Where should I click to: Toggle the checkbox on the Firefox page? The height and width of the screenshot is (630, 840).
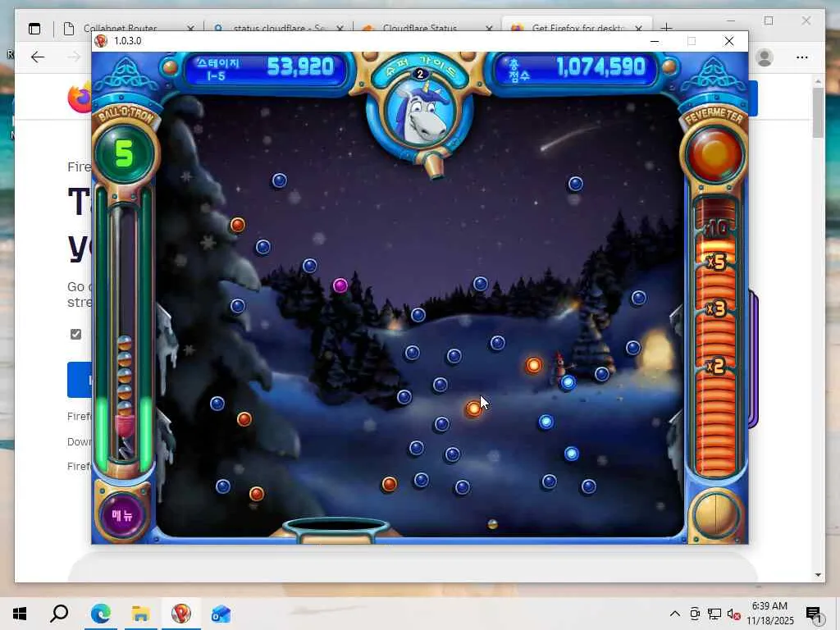click(x=76, y=335)
